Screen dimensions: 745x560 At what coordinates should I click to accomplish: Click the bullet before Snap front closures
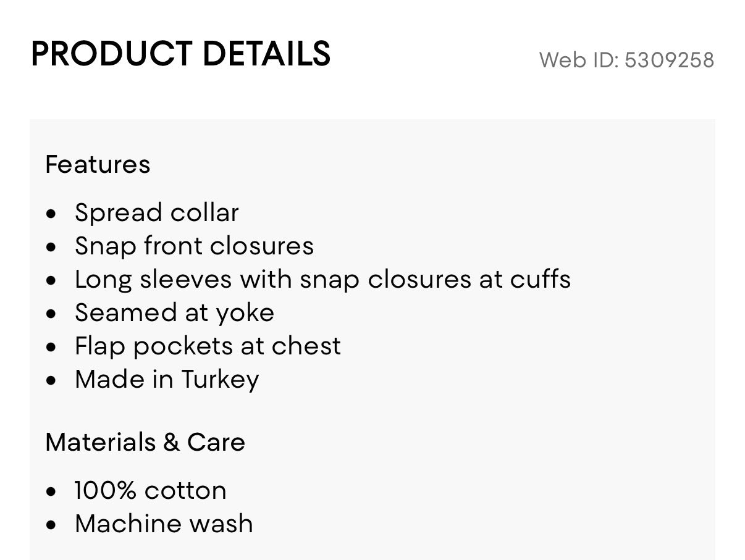(x=51, y=248)
